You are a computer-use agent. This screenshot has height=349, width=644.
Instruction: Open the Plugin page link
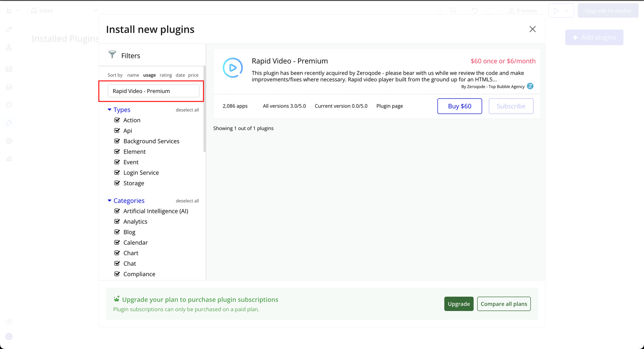[x=390, y=106]
